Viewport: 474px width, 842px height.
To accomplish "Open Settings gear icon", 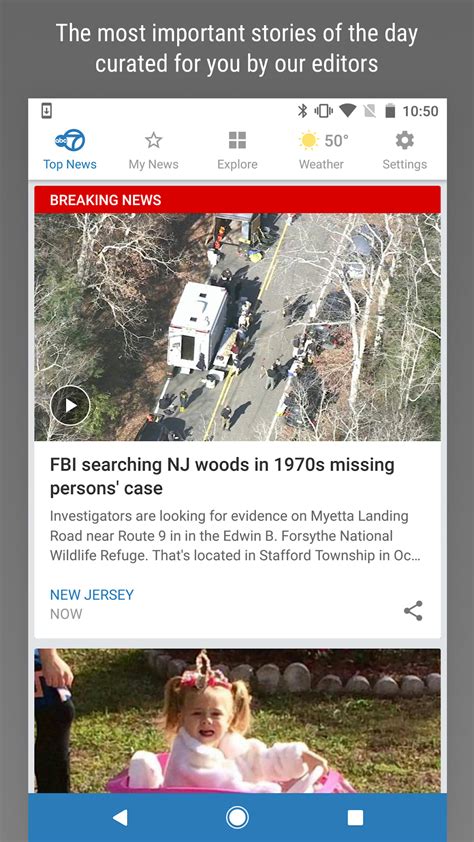I will coord(405,141).
